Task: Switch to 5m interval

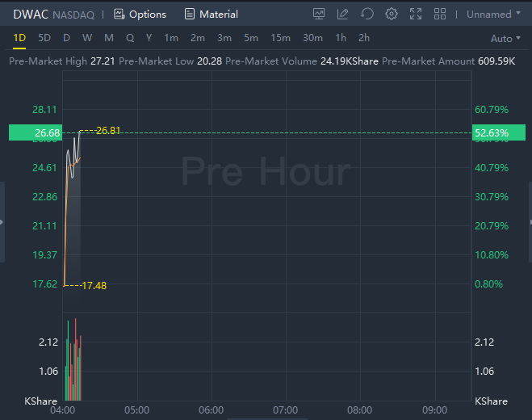Action: coord(251,38)
